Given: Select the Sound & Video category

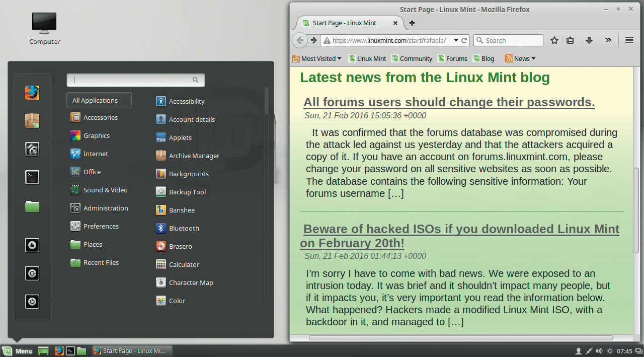Looking at the screenshot, I should [x=105, y=190].
